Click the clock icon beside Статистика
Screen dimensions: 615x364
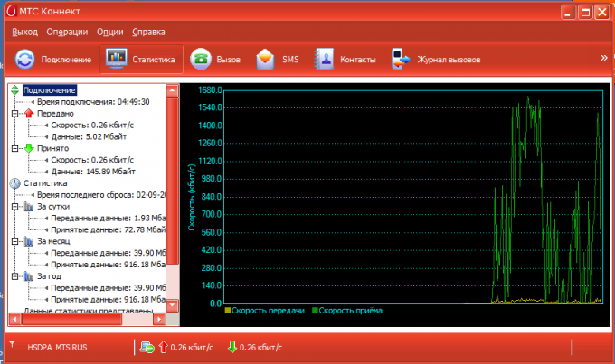click(14, 183)
